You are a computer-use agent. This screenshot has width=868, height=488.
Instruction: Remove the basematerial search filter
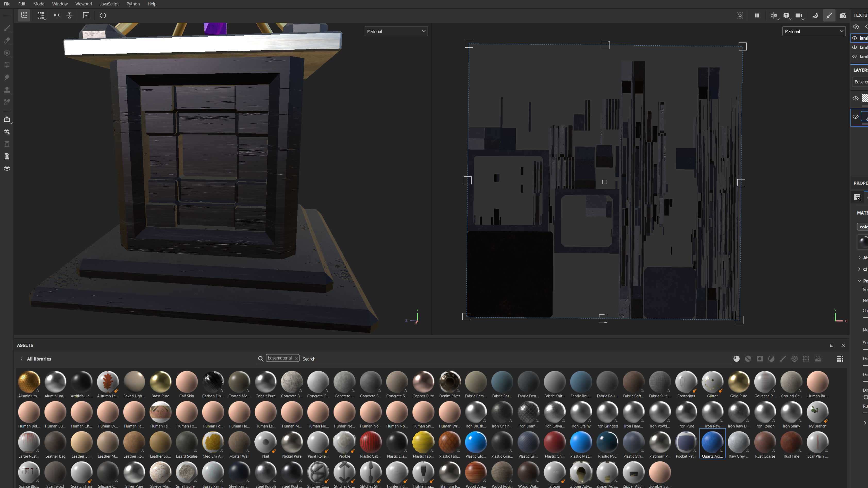tap(296, 358)
